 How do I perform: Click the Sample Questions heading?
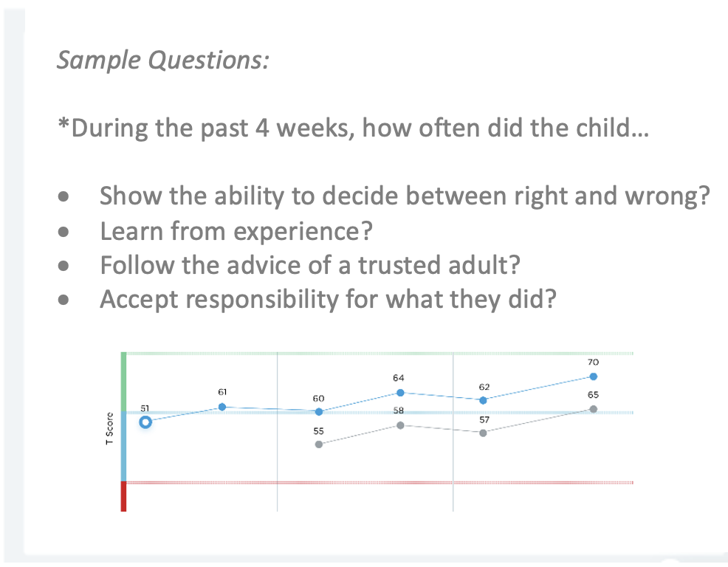[x=163, y=61]
